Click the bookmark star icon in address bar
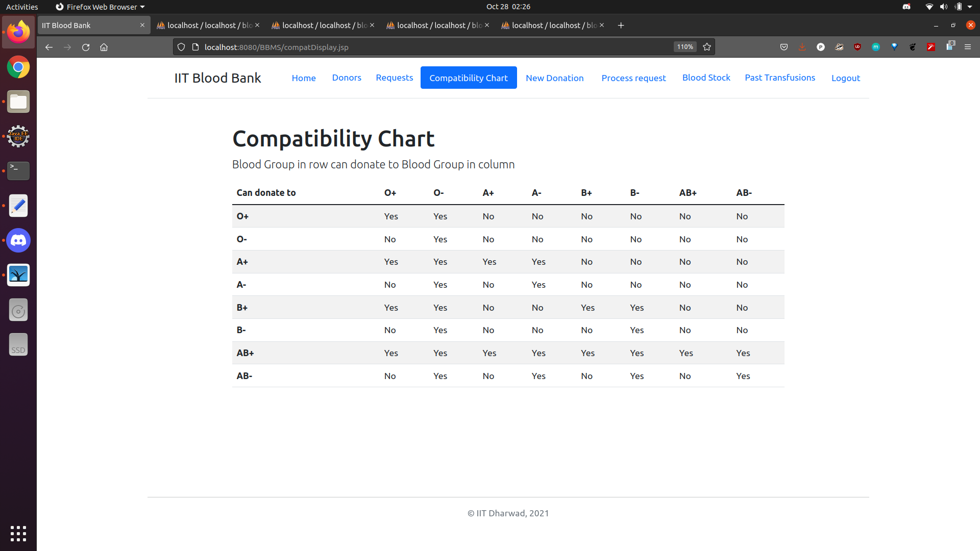Image resolution: width=980 pixels, height=551 pixels. [707, 46]
